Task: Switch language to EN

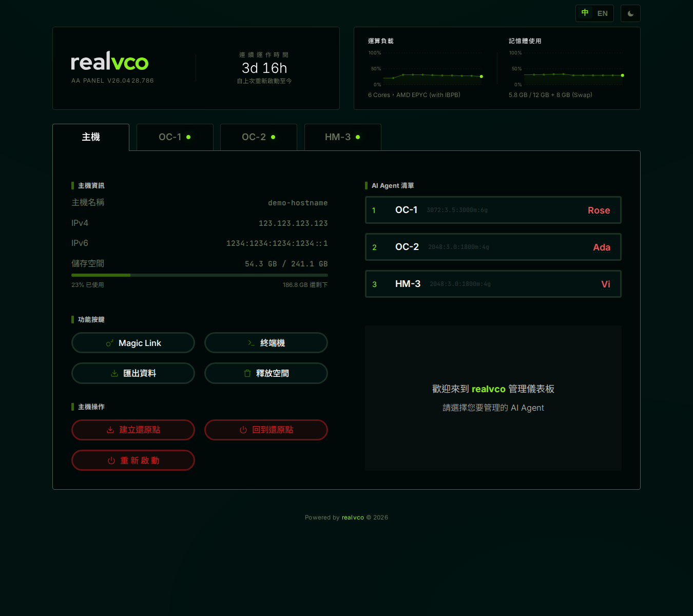Action: [603, 13]
